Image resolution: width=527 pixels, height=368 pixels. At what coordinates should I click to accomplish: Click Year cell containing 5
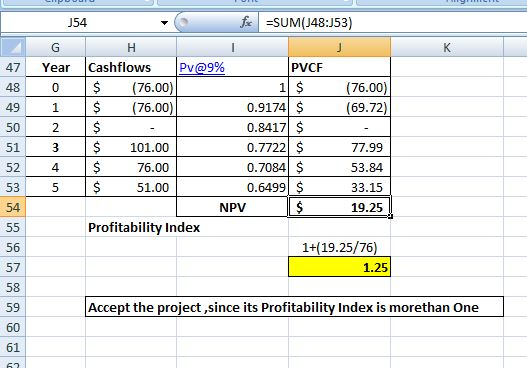coord(55,187)
